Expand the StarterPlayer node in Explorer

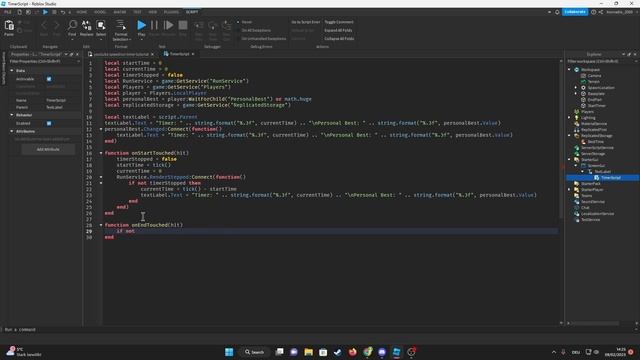point(569,189)
